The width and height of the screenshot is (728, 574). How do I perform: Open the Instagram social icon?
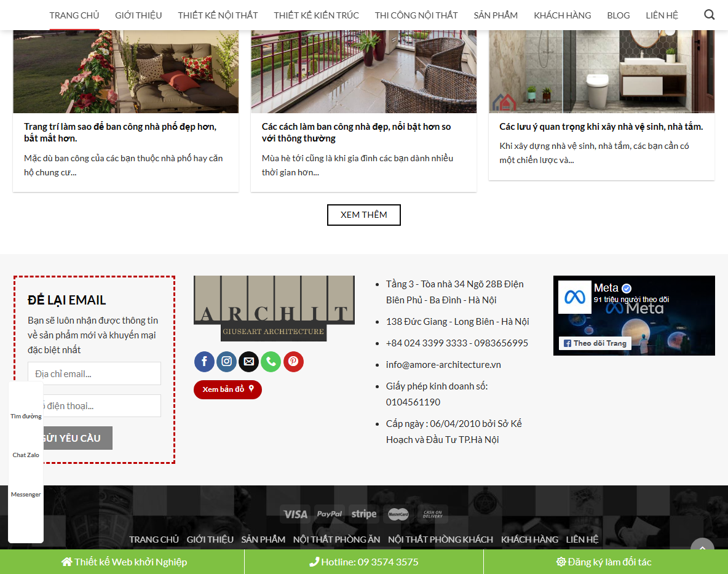[x=226, y=362]
